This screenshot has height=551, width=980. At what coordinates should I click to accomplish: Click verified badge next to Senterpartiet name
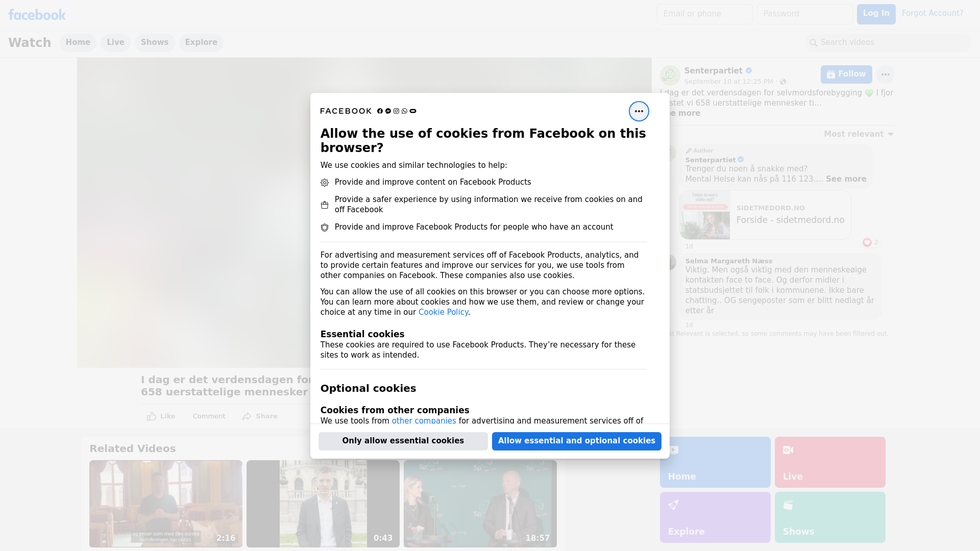coord(749,70)
